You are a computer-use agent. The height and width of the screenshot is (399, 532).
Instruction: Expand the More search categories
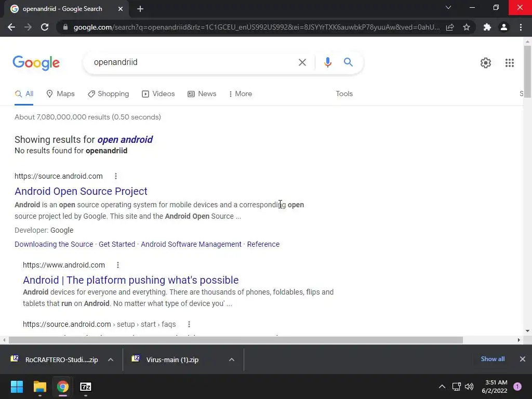241,94
